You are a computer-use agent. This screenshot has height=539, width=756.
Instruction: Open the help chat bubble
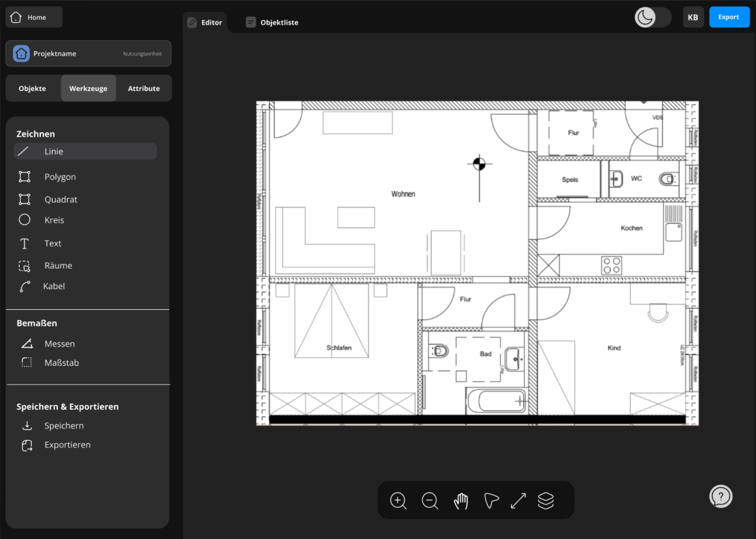[x=720, y=497]
